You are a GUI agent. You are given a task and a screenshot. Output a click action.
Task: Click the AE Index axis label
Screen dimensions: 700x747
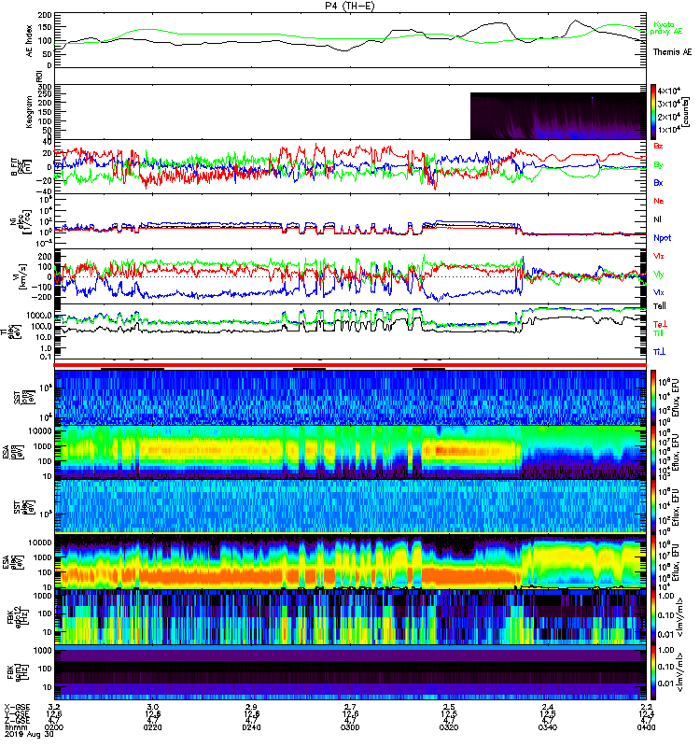tap(30, 41)
